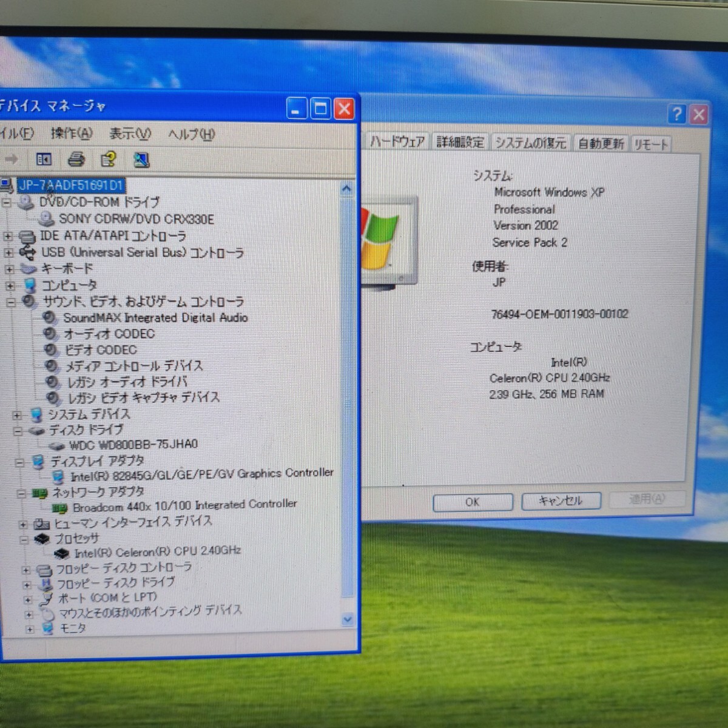Click the サウンド、ビデオ、およびゲーム コントローラ icon
The height and width of the screenshot is (728, 728).
(x=30, y=301)
